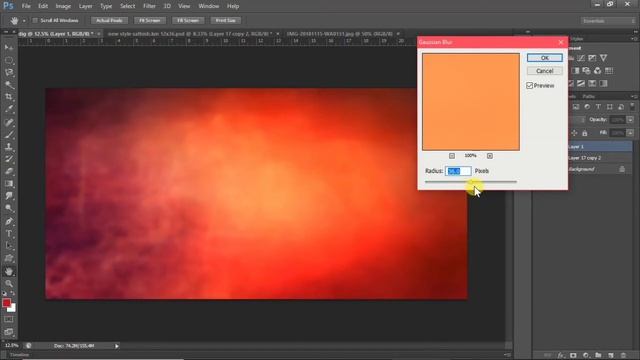Image resolution: width=640 pixels, height=360 pixels.
Task: Select the Horizontal Type tool
Action: click(9, 233)
